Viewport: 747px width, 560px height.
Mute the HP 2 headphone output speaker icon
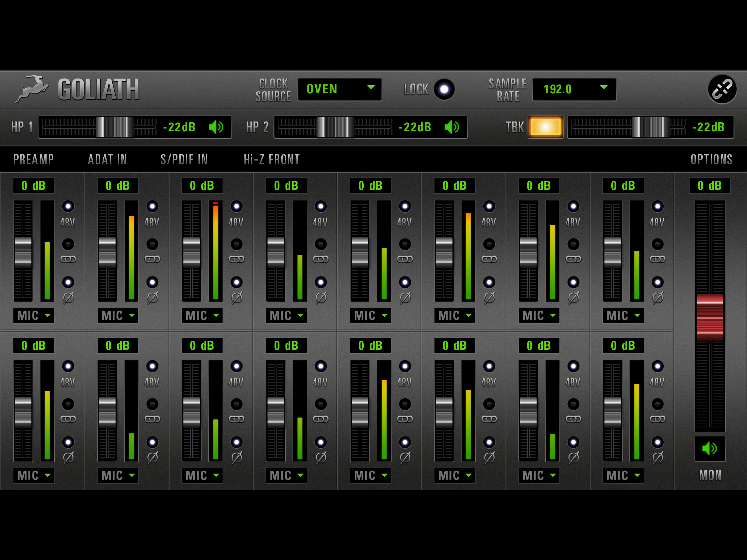(452, 127)
